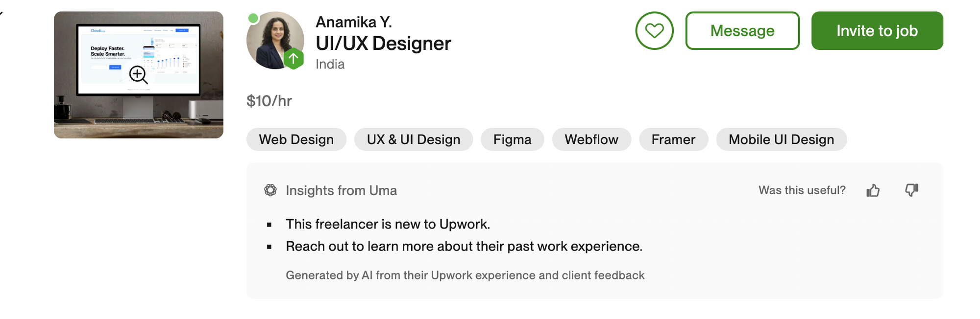Image resolution: width=980 pixels, height=319 pixels.
Task: Select the Web Design skill tag
Action: pyautogui.click(x=296, y=139)
